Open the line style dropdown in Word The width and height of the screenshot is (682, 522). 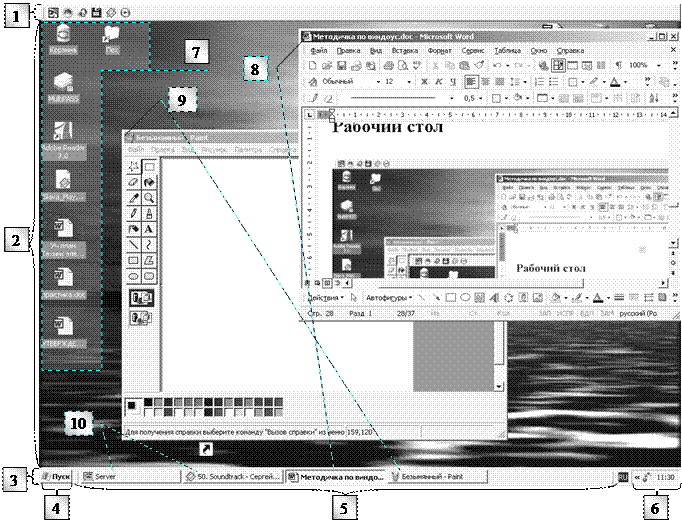point(451,98)
